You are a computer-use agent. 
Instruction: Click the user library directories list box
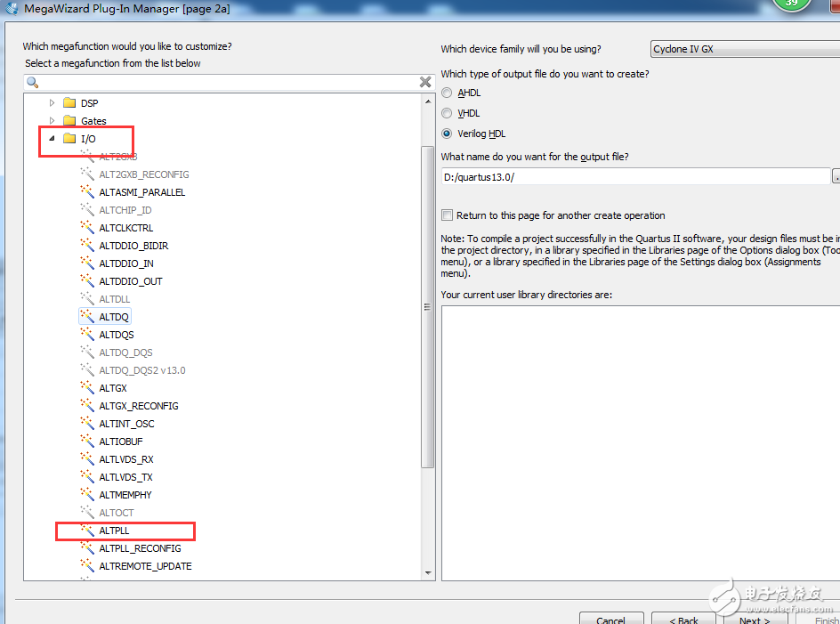pyautogui.click(x=641, y=442)
